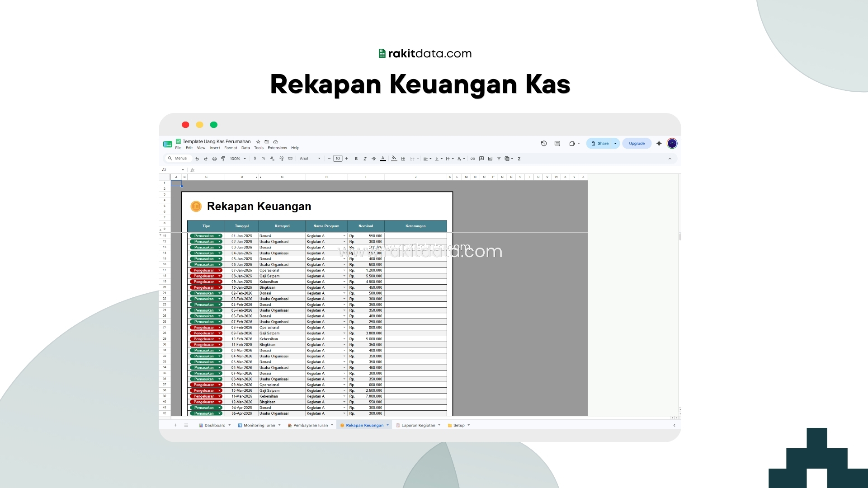868x488 pixels.
Task: Switch to the Pembayaran Iuran sheet tab
Action: (311, 425)
